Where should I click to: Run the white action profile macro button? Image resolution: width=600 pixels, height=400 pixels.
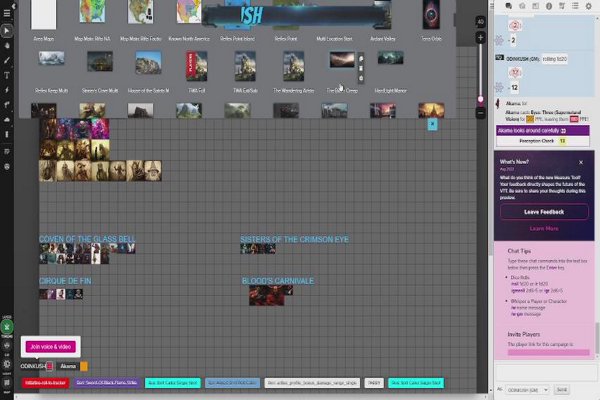(312, 383)
